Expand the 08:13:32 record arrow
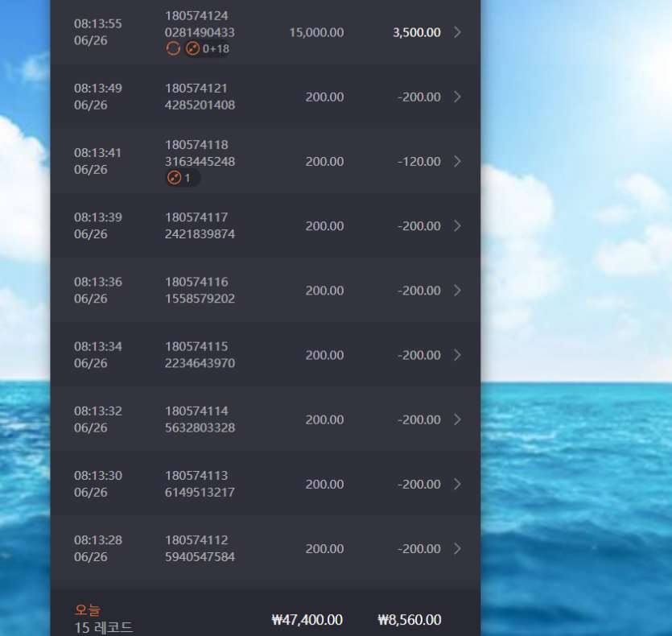672x636 pixels. 457,419
